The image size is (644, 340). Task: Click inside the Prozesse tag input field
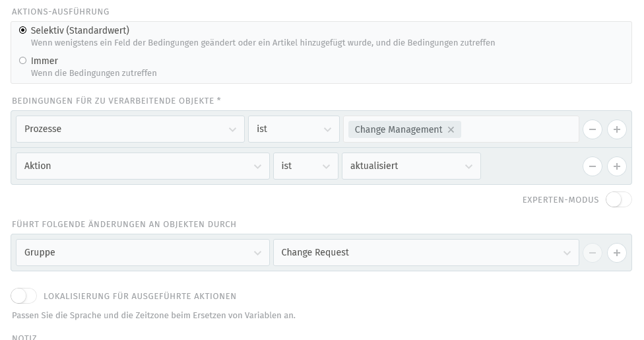coord(518,129)
